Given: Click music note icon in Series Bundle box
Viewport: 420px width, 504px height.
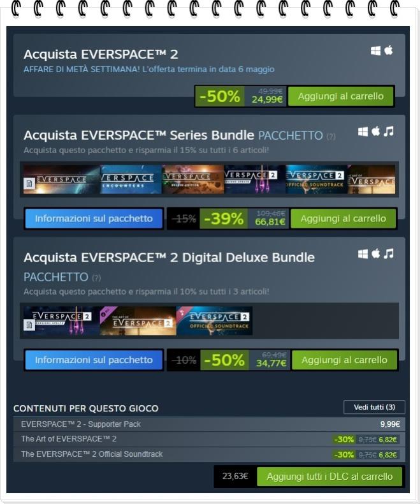Looking at the screenshot, I should tap(389, 131).
